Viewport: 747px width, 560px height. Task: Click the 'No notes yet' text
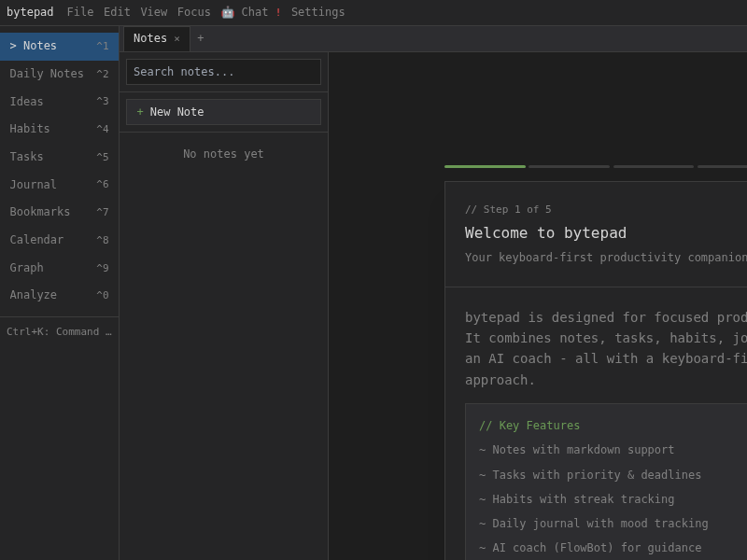click(223, 154)
